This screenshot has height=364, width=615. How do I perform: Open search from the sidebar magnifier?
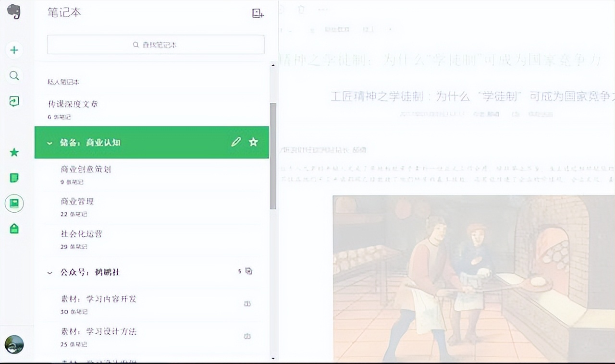coord(14,75)
